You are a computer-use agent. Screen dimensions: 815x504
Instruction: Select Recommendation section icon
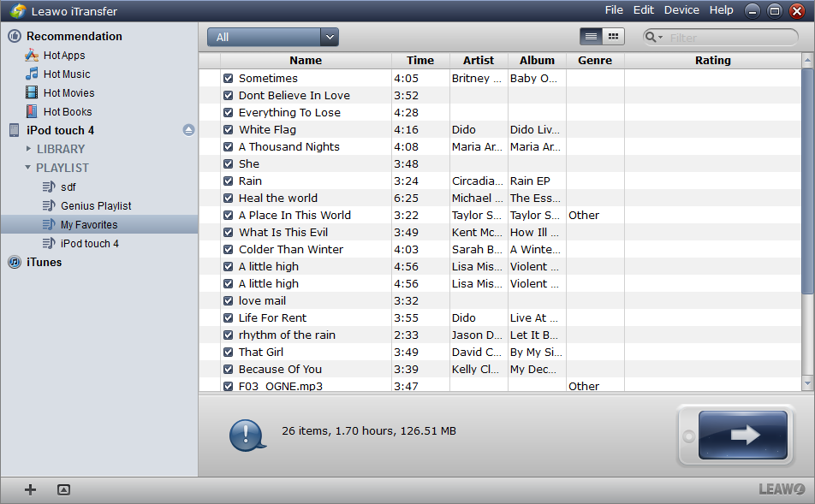tap(15, 36)
